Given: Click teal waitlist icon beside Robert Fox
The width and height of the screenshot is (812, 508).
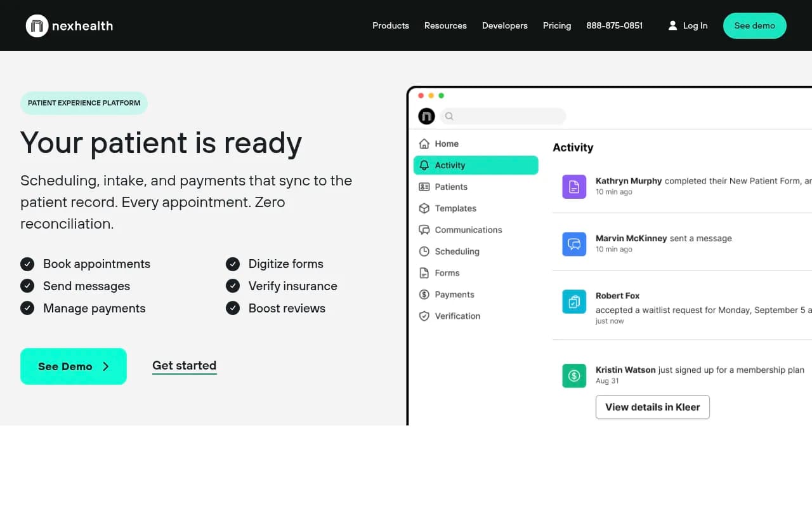Looking at the screenshot, I should click(574, 302).
